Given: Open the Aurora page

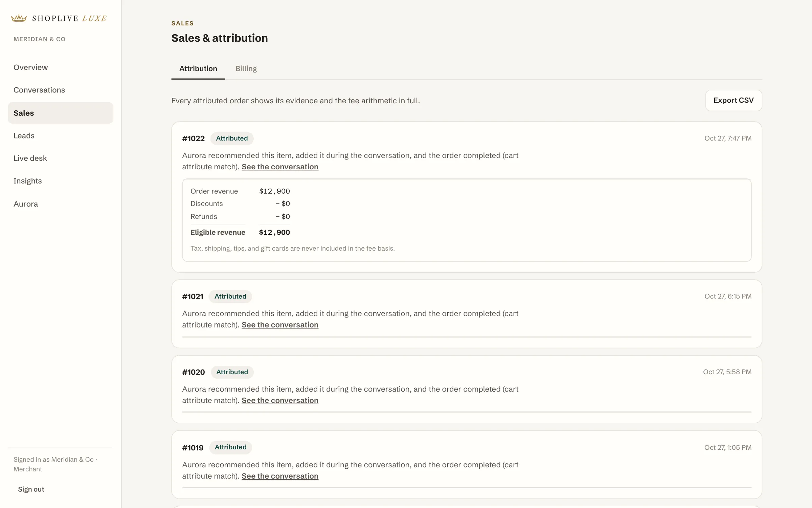Looking at the screenshot, I should [26, 204].
